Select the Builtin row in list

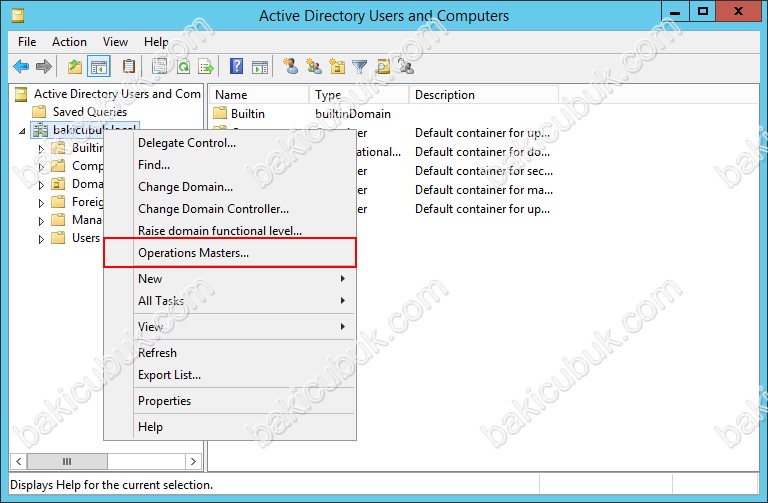(248, 114)
